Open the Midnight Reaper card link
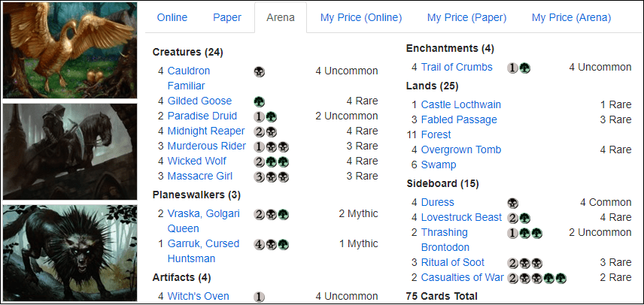This screenshot has width=644, height=305. pyautogui.click(x=205, y=131)
